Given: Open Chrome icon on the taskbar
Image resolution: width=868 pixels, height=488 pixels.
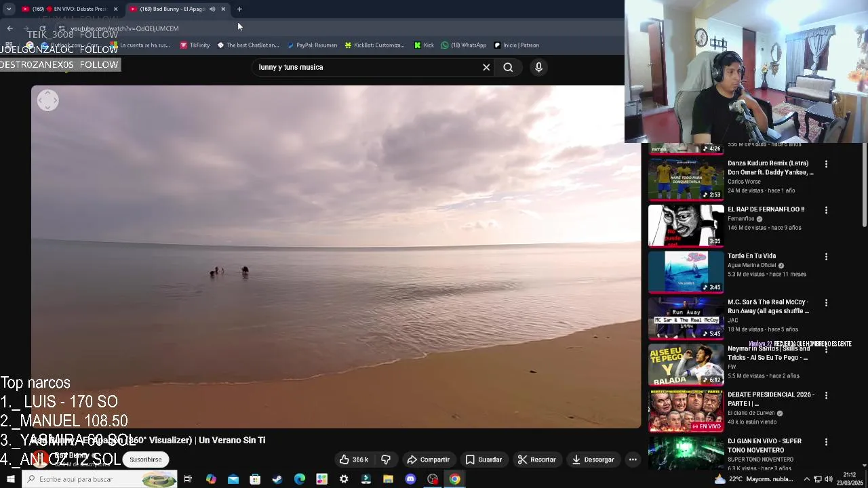Looking at the screenshot, I should click(454, 479).
